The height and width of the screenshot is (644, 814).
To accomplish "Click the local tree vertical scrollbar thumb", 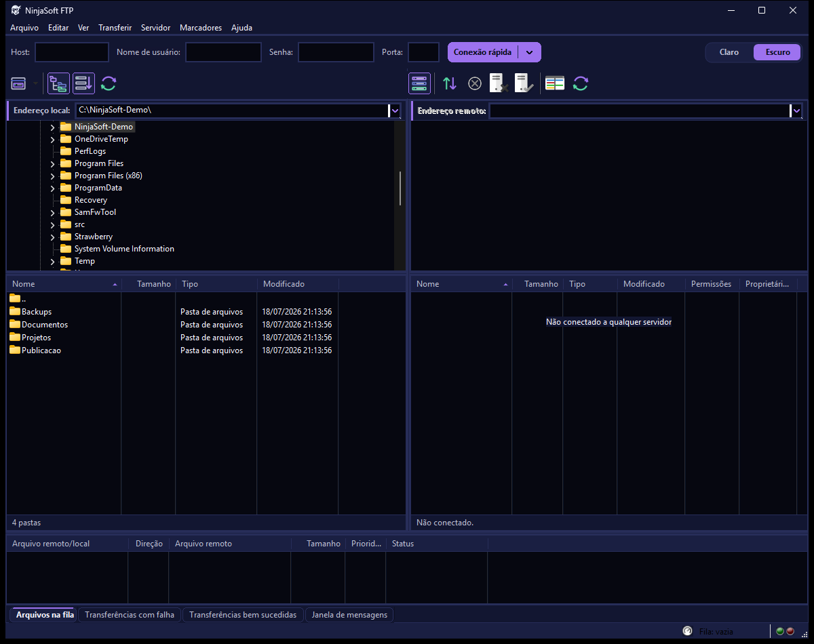I will [400, 188].
